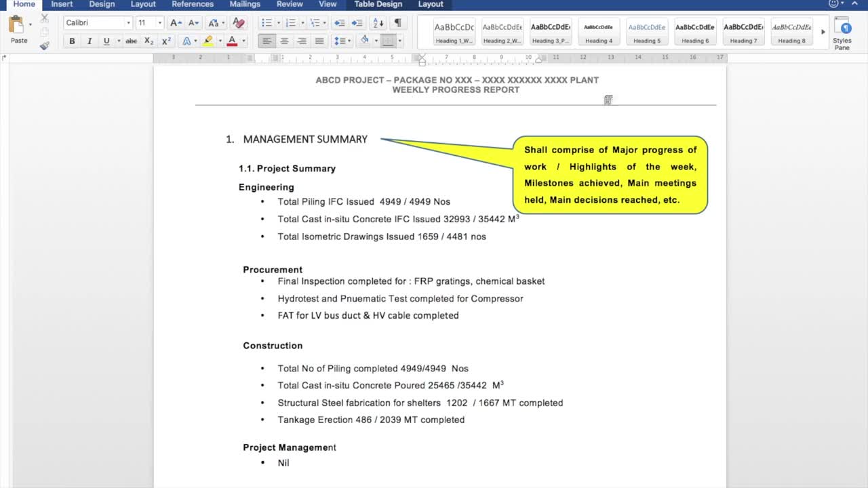Screen dimensions: 868x488
Task: Apply the Heading 6 style
Action: 695,32
